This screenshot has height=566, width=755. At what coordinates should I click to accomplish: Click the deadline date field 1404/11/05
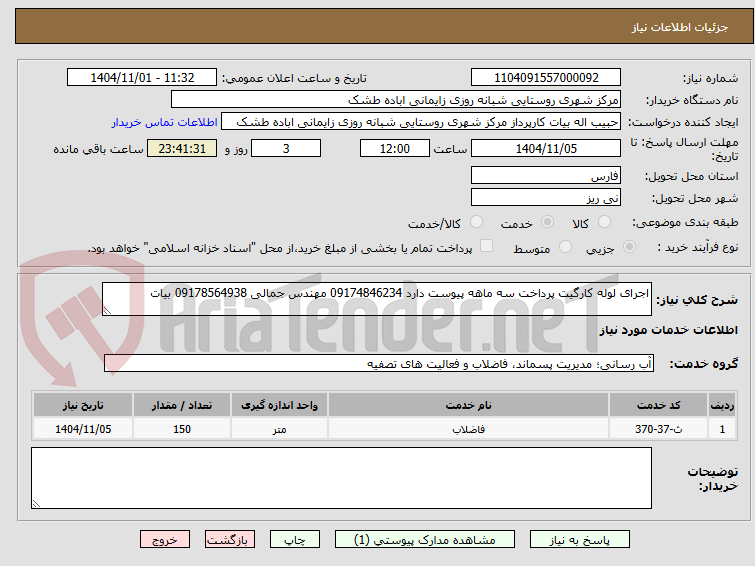546,148
